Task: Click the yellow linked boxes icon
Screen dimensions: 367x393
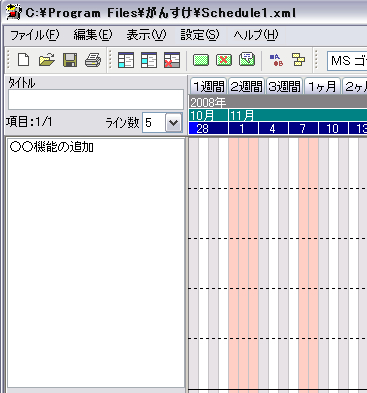Action: (x=298, y=60)
